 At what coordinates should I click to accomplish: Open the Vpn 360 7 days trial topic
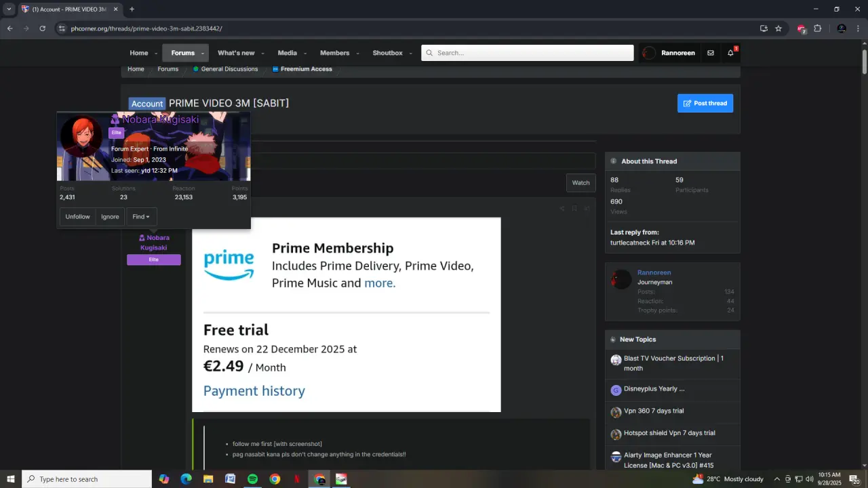tap(654, 411)
